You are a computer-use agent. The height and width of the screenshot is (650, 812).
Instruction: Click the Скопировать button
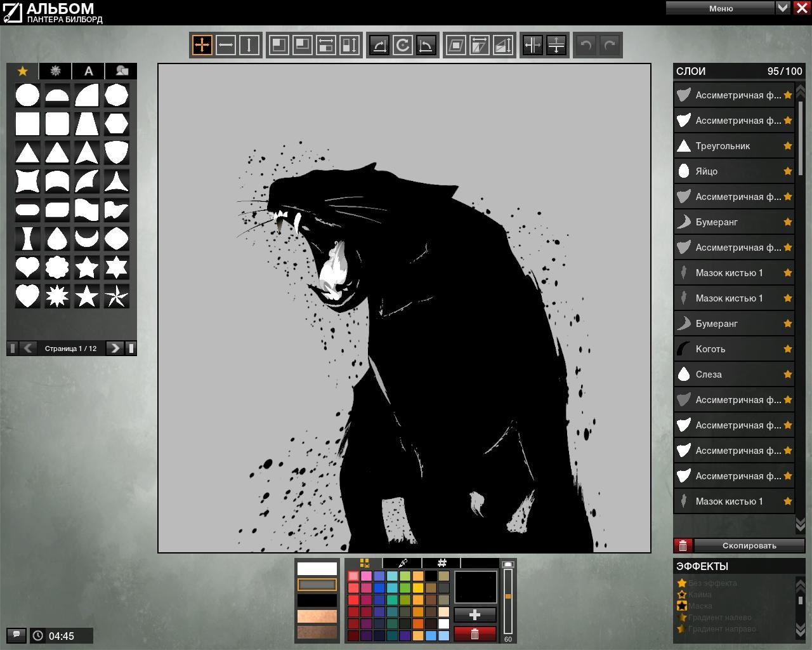[749, 545]
